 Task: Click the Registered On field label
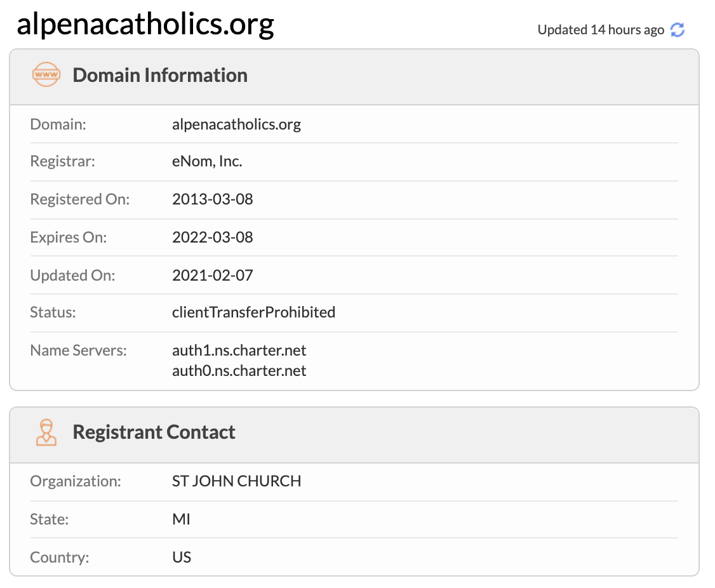tap(80, 199)
